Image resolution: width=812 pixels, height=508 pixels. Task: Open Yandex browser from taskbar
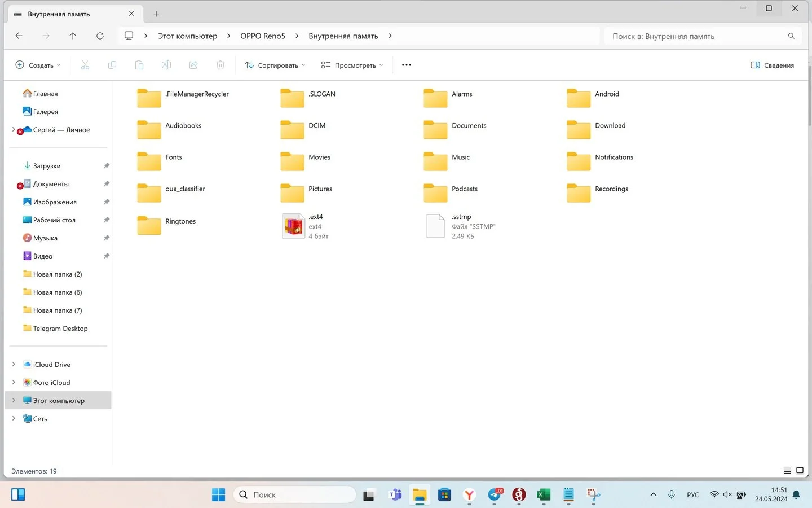(469, 495)
